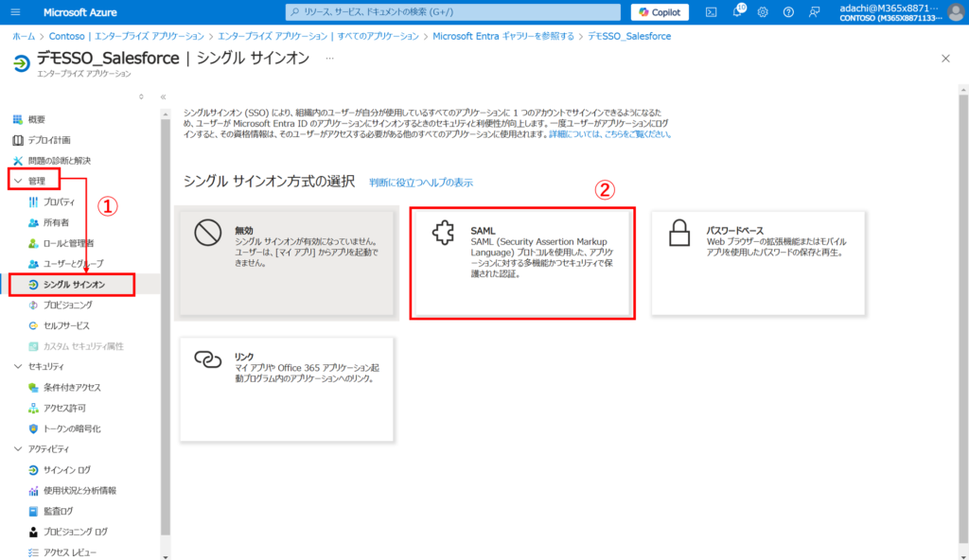Focus the resource search box
The width and height of the screenshot is (969, 560).
coord(453,11)
